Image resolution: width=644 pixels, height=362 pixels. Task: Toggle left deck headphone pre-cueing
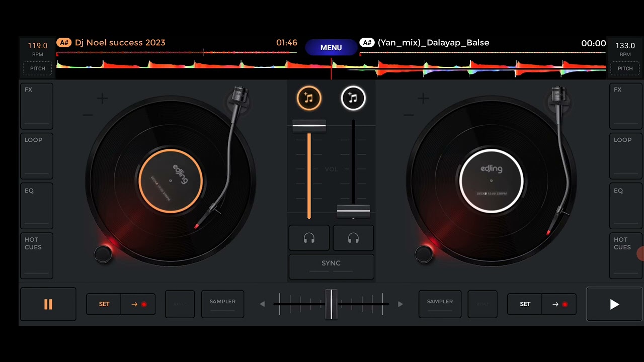click(309, 238)
